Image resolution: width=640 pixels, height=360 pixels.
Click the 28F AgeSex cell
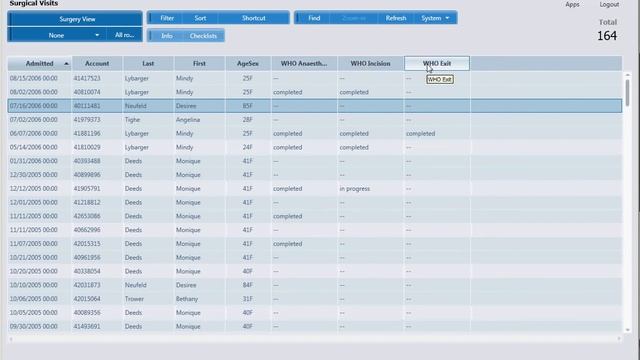coord(248,120)
